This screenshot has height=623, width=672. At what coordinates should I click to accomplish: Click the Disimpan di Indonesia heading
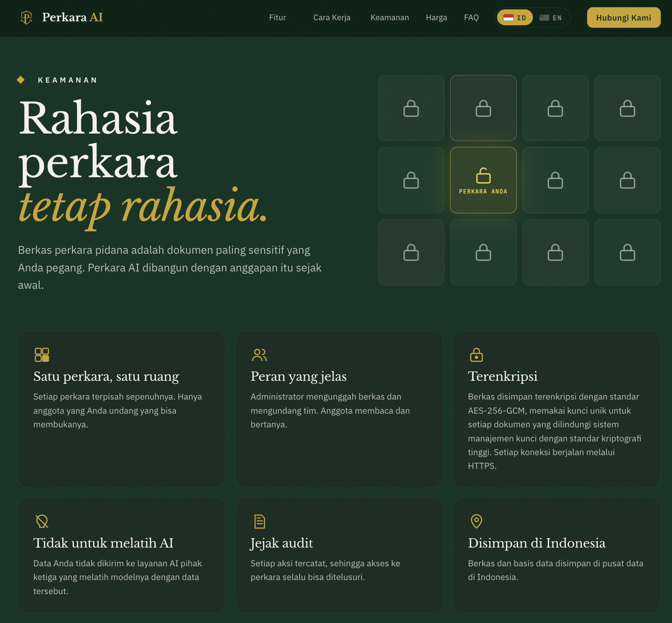[x=537, y=543]
